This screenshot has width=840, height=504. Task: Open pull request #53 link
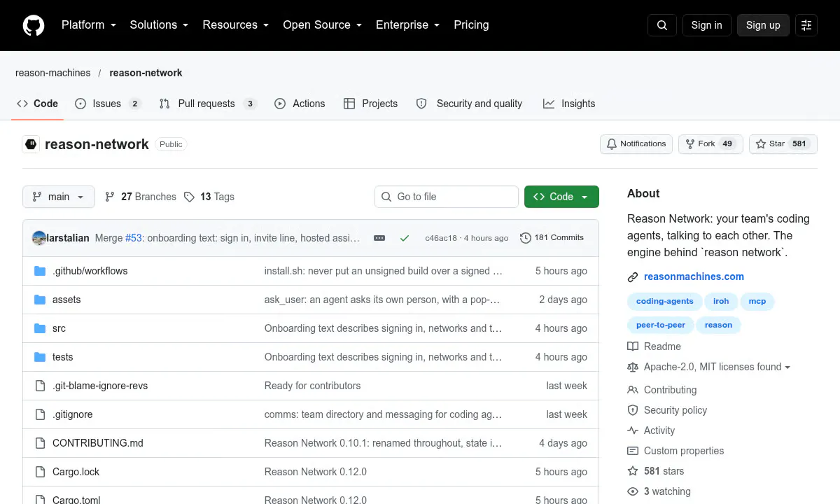pyautogui.click(x=134, y=238)
